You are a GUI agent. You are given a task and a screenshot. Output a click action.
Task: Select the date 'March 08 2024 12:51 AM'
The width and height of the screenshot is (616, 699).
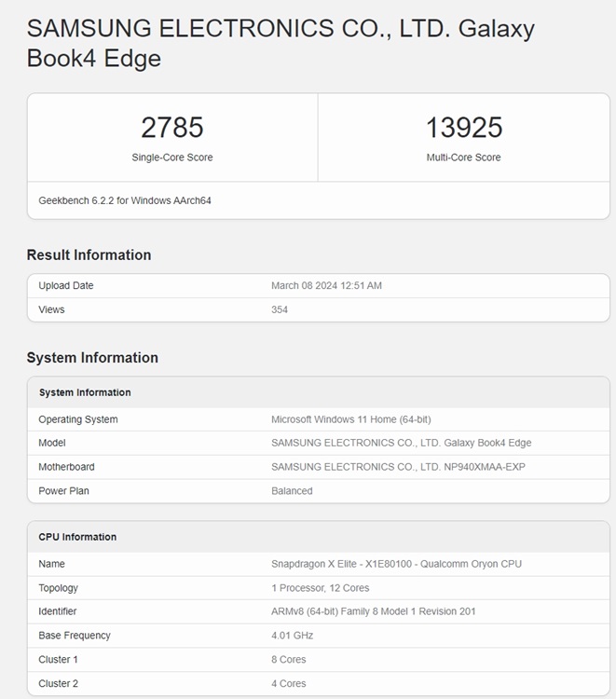(326, 286)
